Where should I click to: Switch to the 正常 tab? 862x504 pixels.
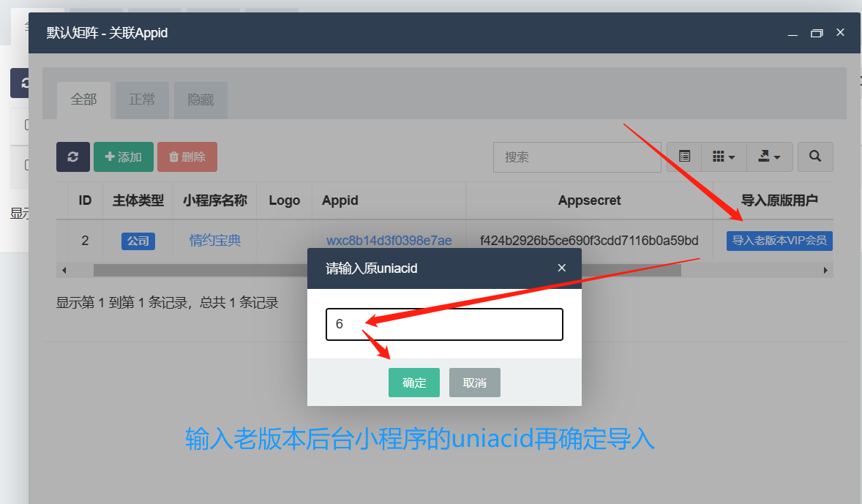(142, 100)
